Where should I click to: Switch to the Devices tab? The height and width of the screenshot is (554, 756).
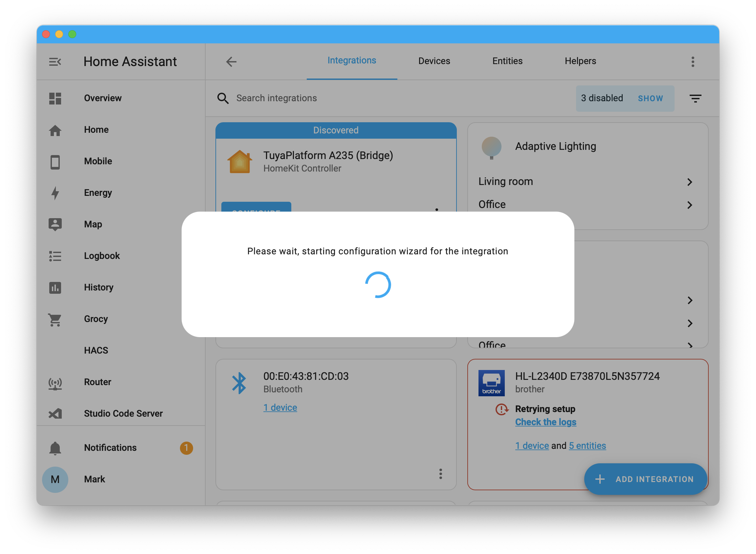coord(434,61)
